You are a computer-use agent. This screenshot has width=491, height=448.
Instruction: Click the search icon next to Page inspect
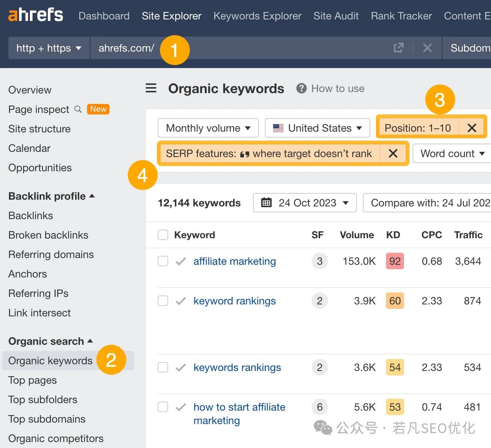pos(78,109)
